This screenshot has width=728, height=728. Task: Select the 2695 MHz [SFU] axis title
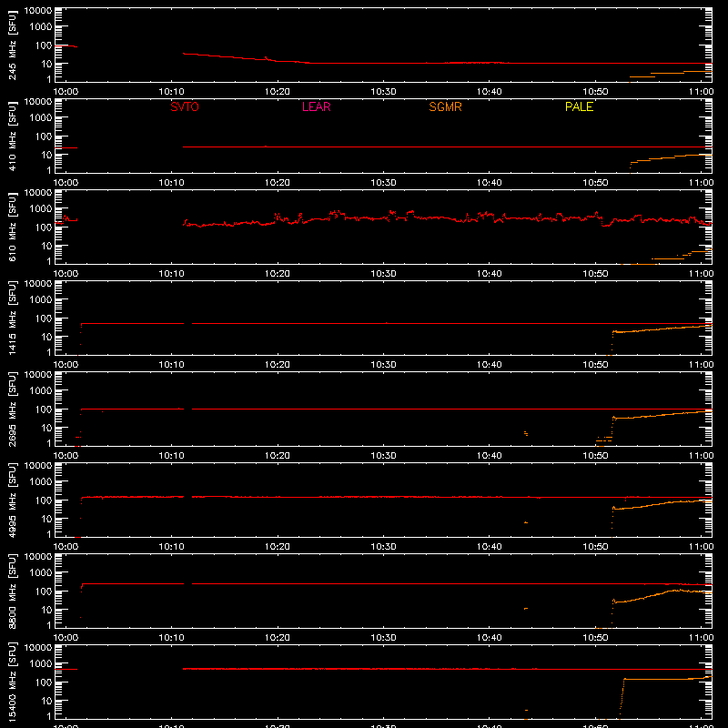(12, 409)
